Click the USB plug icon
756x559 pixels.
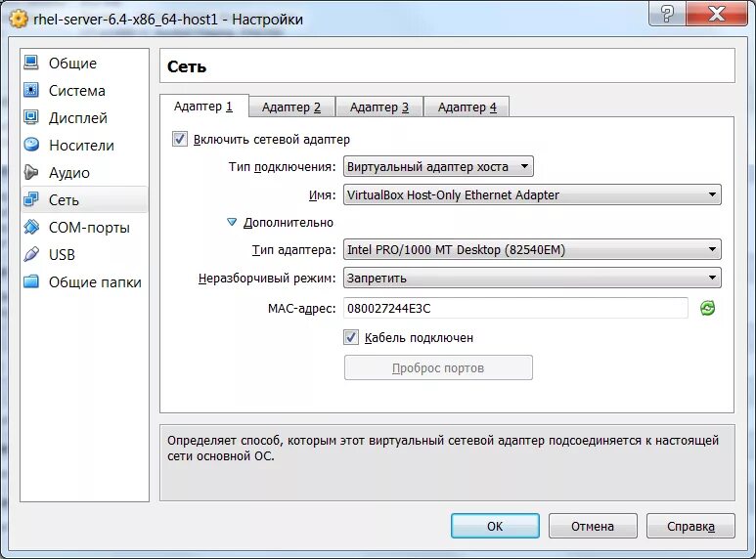point(31,254)
